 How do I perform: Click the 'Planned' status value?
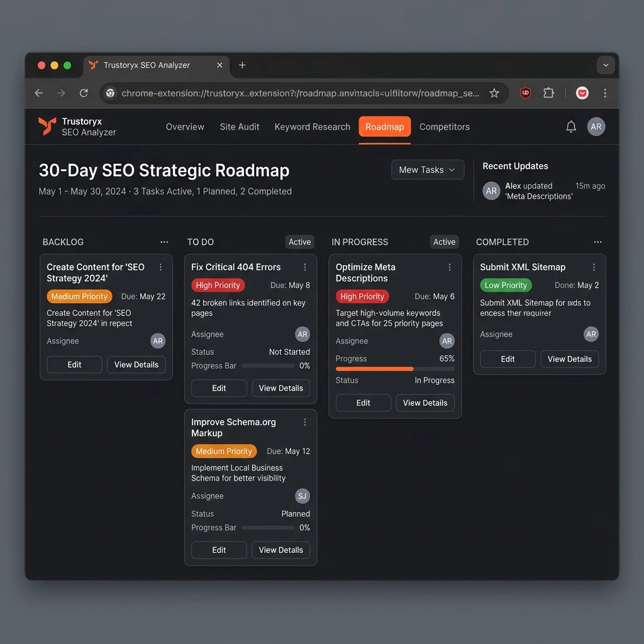pyautogui.click(x=296, y=514)
